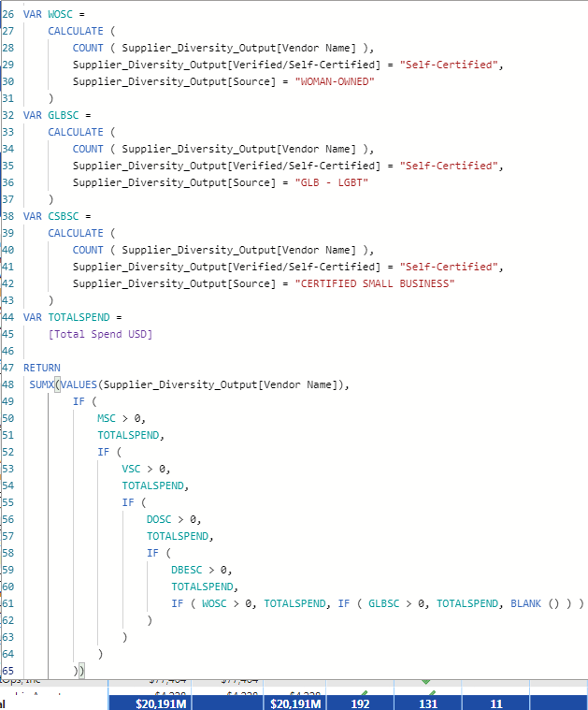Click WOSC reference on line 61
The height and width of the screenshot is (710, 588).
tap(214, 603)
